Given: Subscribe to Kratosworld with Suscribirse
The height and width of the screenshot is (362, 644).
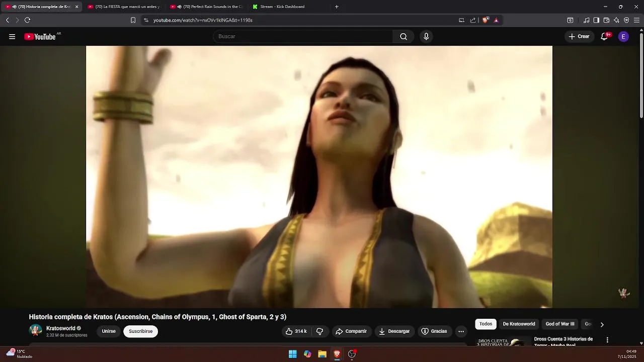Looking at the screenshot, I should point(140,331).
